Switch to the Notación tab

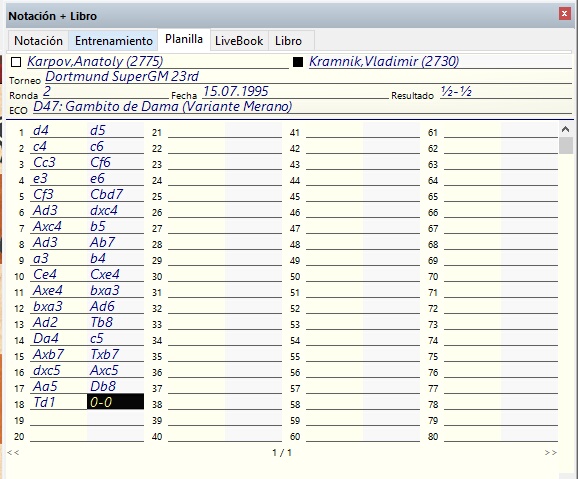(x=38, y=41)
